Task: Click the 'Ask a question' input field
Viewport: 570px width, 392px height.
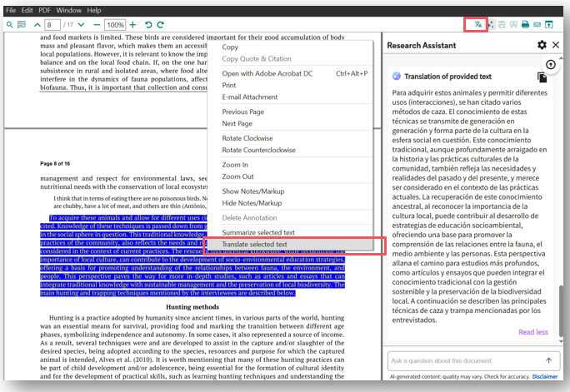Action: [465, 360]
